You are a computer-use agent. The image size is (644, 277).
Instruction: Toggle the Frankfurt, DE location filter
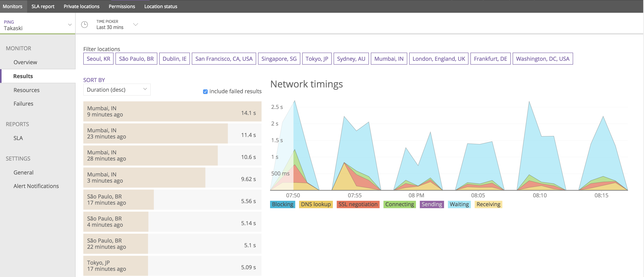491,59
